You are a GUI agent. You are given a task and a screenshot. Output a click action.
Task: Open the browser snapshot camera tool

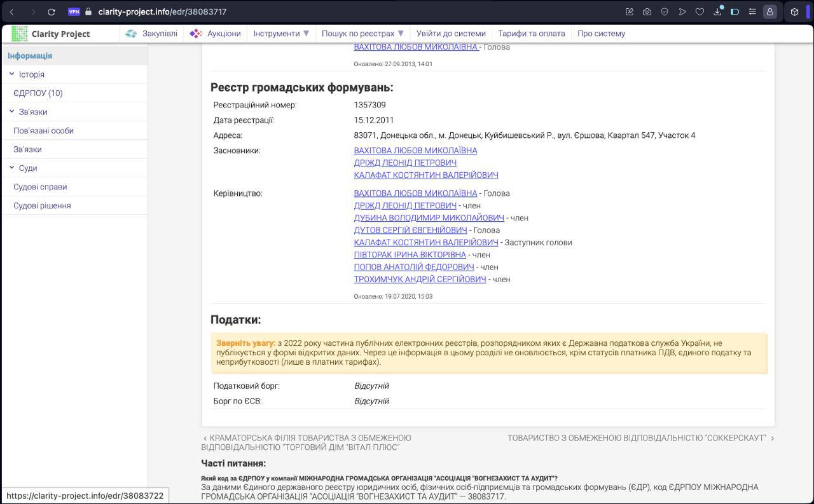click(x=647, y=11)
